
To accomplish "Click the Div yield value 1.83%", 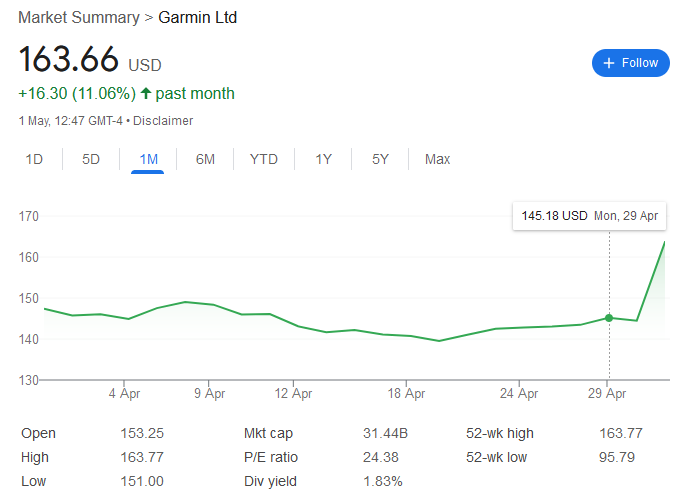I will pyautogui.click(x=383, y=481).
